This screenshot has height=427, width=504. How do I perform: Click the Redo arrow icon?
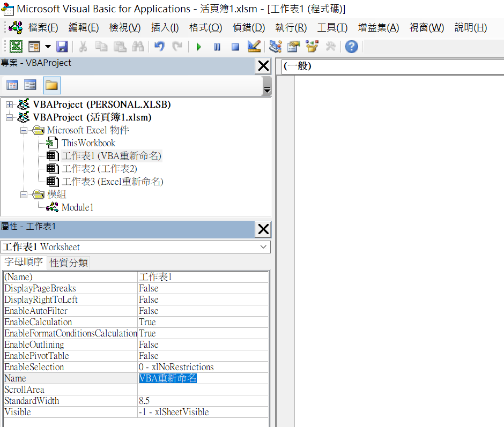point(177,47)
